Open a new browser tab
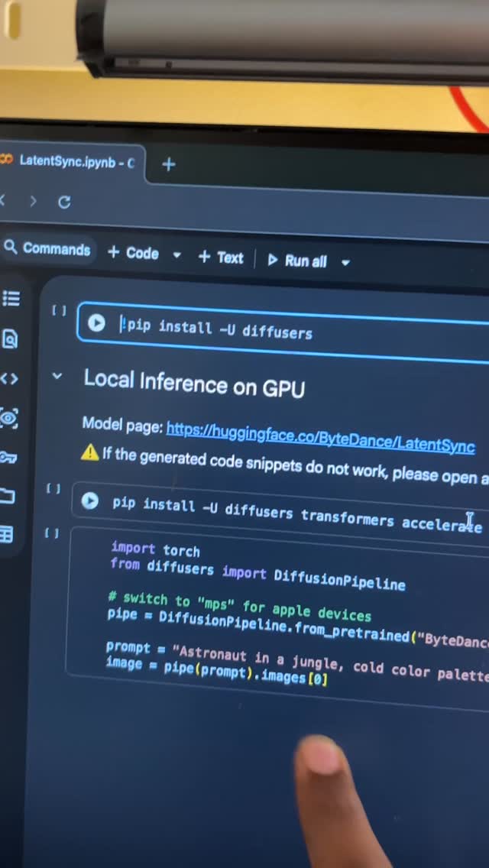 [x=168, y=164]
